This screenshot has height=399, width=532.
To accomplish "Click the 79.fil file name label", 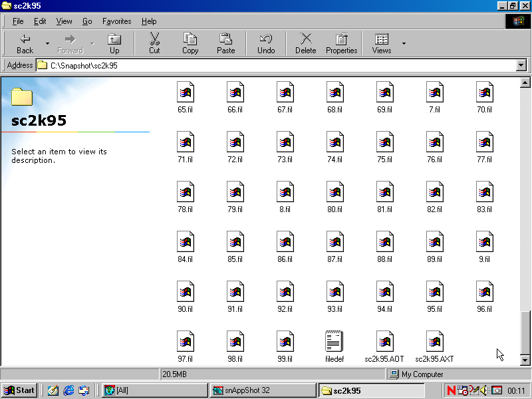I will [235, 209].
